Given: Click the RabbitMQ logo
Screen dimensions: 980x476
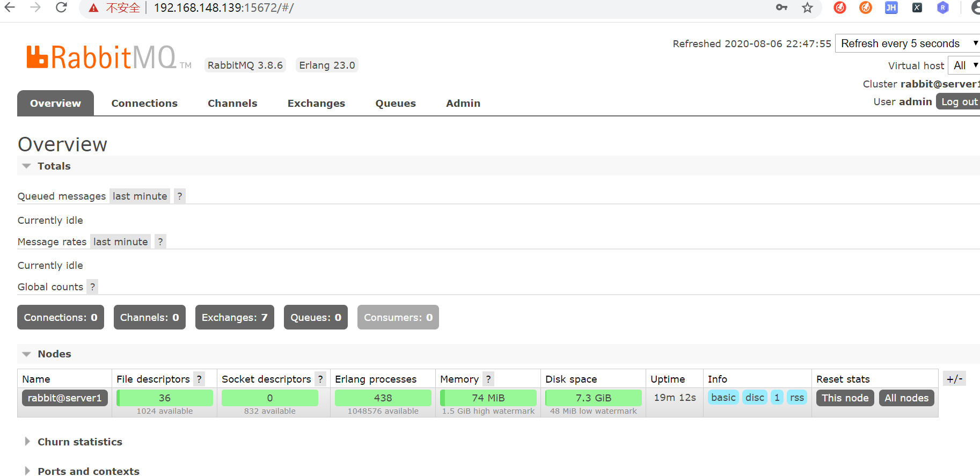Looking at the screenshot, I should coord(109,57).
